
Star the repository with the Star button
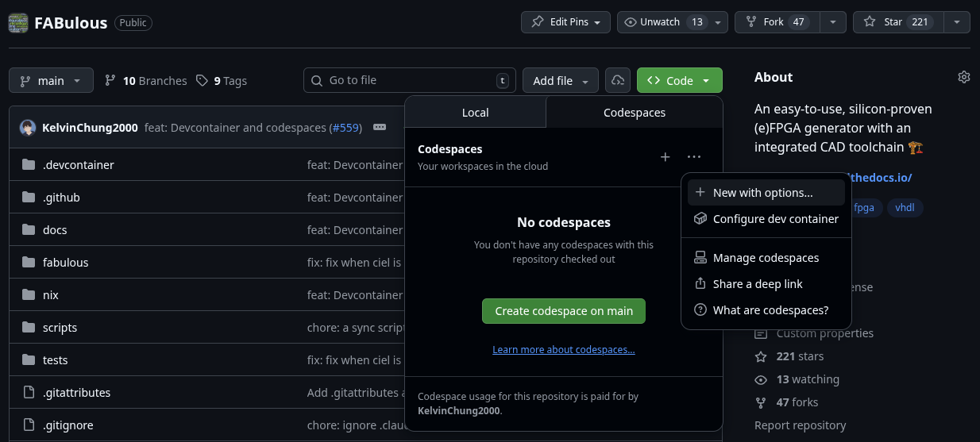coord(898,22)
